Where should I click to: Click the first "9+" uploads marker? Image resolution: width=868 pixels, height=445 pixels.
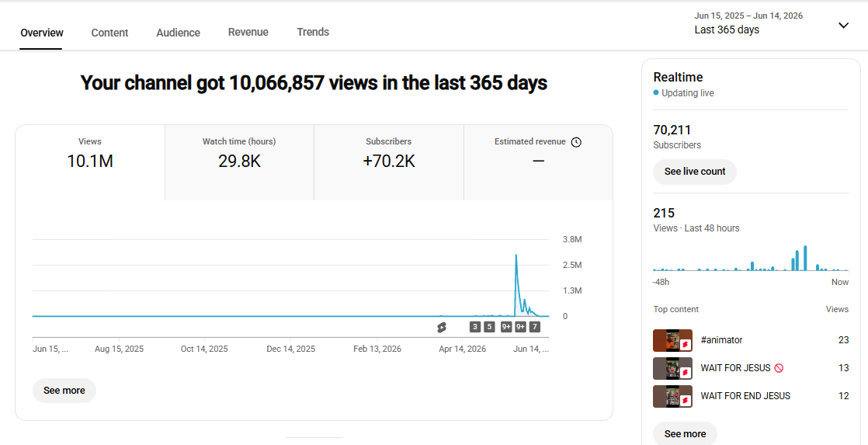(506, 327)
